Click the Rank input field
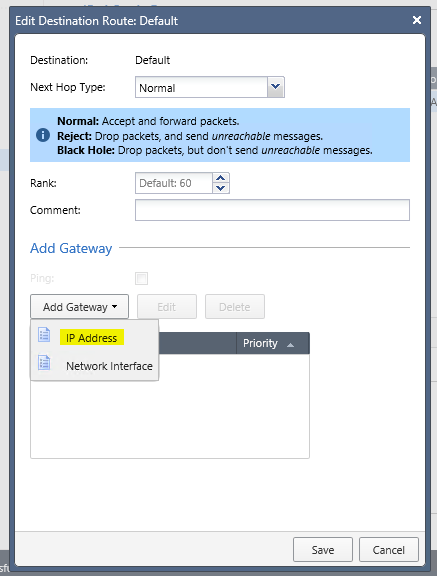The height and width of the screenshot is (576, 437). (174, 183)
